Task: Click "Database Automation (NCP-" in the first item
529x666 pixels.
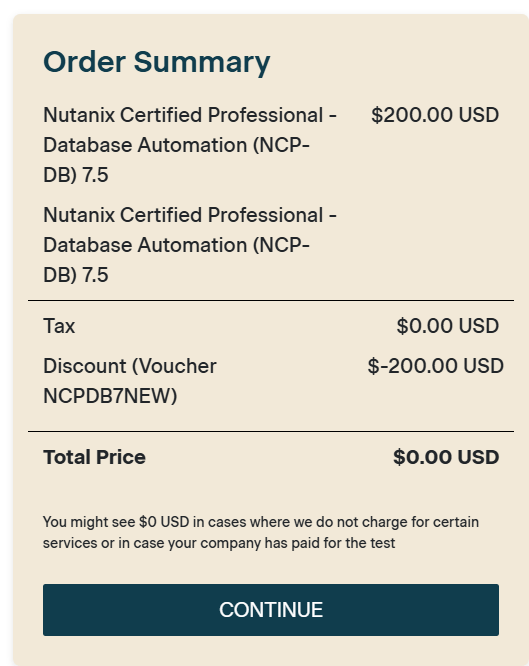Action: click(176, 145)
